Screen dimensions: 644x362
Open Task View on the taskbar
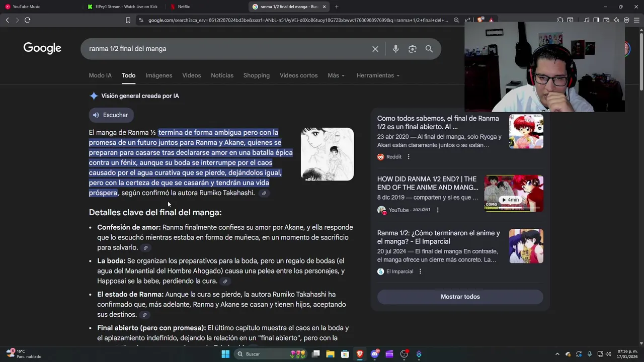click(x=315, y=354)
